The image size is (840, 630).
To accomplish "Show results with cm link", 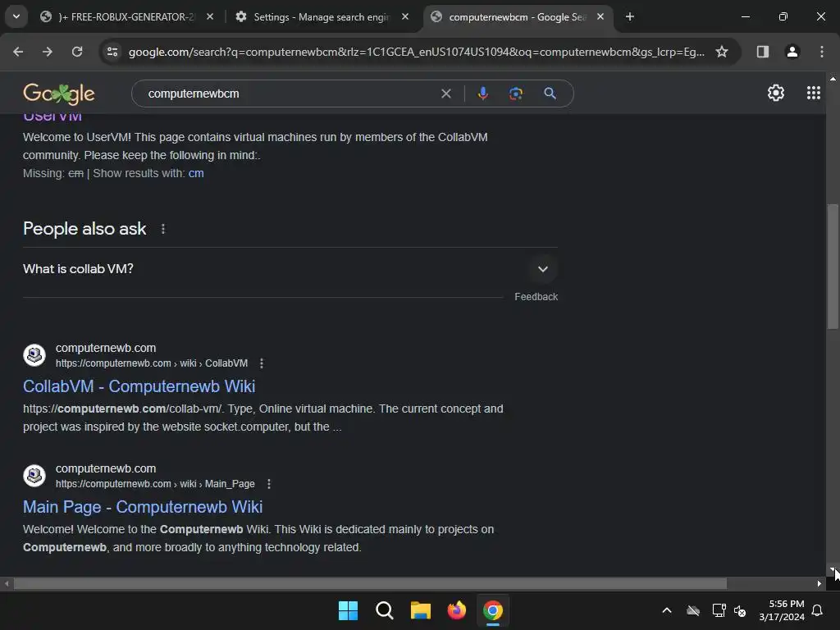I will [x=195, y=173].
